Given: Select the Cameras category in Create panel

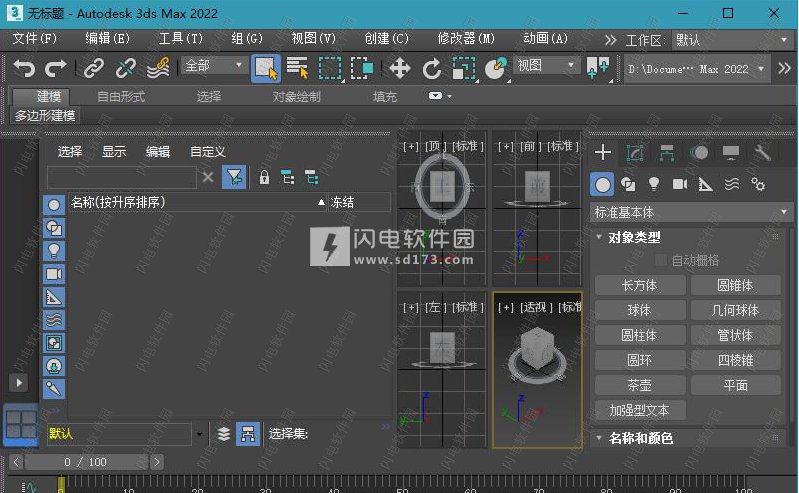Looking at the screenshot, I should point(680,184).
